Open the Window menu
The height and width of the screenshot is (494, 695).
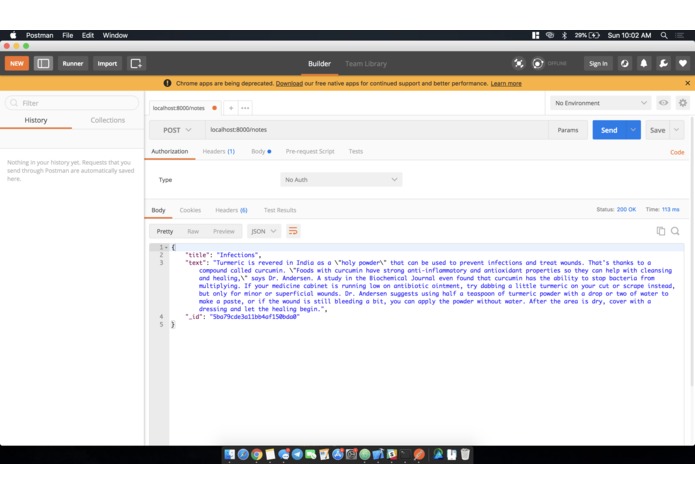click(x=115, y=35)
